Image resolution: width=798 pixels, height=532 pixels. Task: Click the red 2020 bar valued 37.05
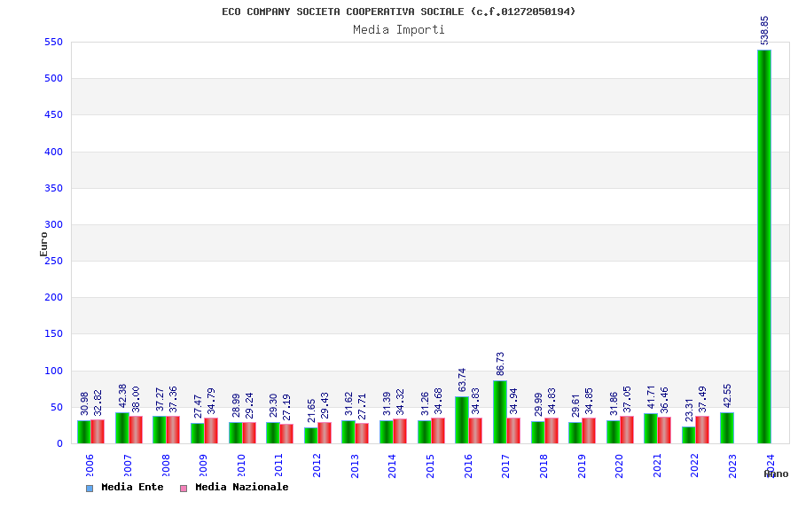pyautogui.click(x=627, y=430)
